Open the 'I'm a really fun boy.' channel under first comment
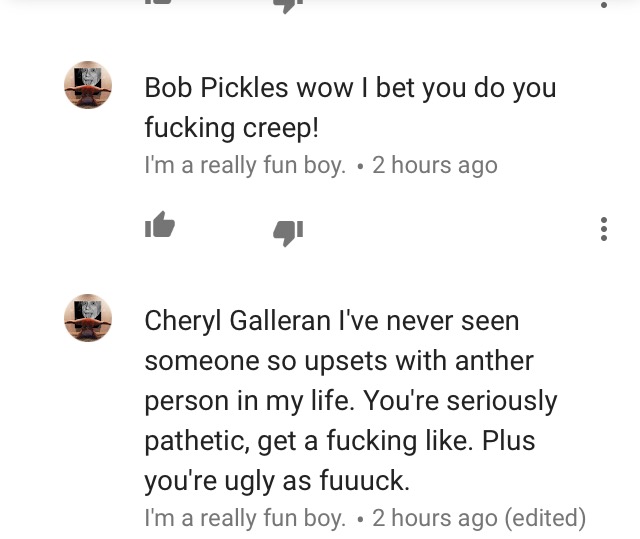The height and width of the screenshot is (539, 640). point(245,166)
